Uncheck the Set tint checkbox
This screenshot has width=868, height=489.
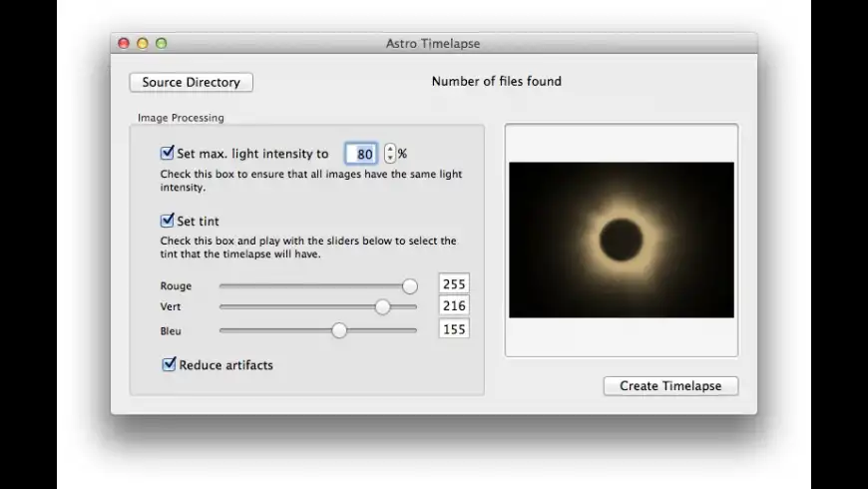click(x=168, y=221)
